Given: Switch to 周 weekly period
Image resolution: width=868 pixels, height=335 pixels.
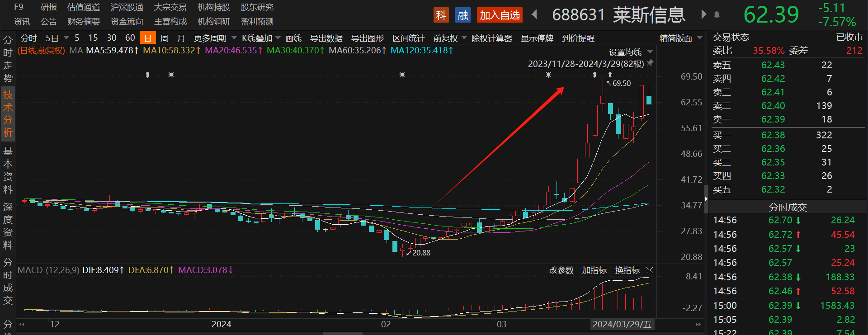Looking at the screenshot, I should (x=165, y=38).
